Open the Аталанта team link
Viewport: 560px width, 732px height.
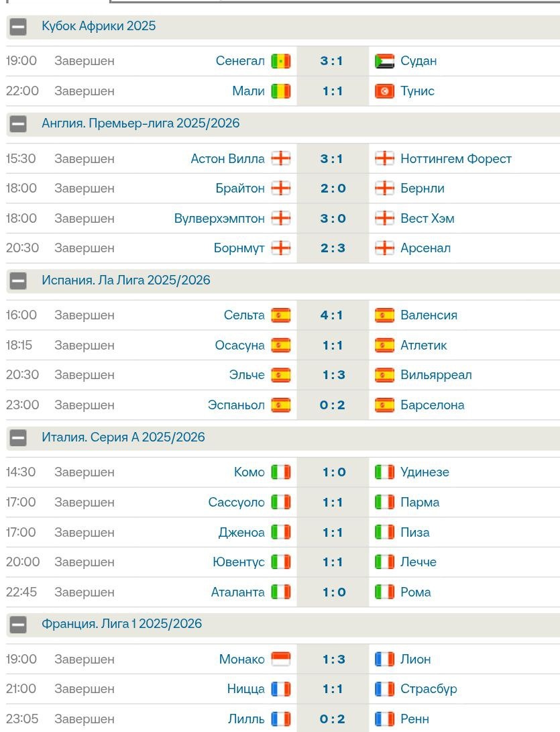pyautogui.click(x=237, y=592)
